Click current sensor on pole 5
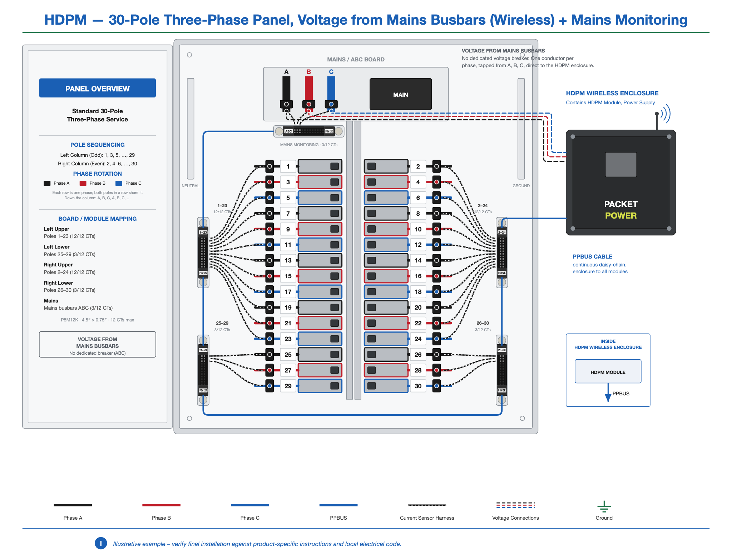 click(x=269, y=198)
